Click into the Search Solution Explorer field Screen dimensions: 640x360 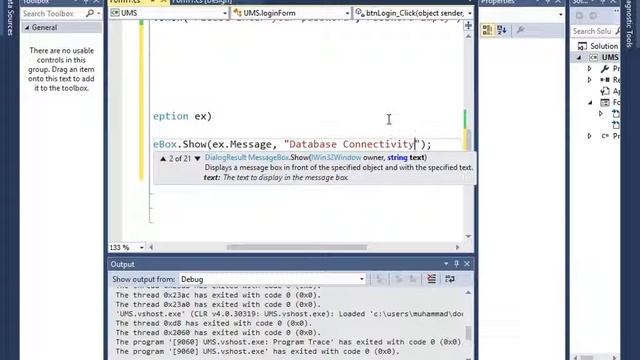(x=593, y=31)
